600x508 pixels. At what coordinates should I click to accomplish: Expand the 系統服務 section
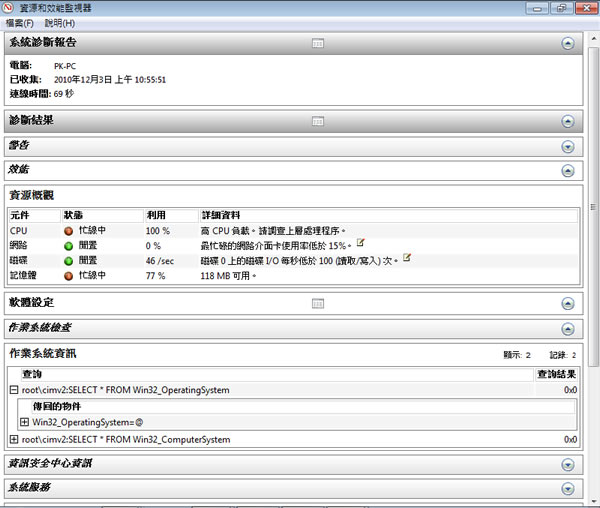pos(567,489)
